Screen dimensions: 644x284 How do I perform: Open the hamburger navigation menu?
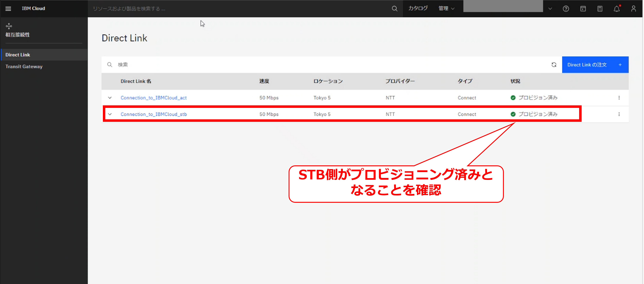pos(8,8)
